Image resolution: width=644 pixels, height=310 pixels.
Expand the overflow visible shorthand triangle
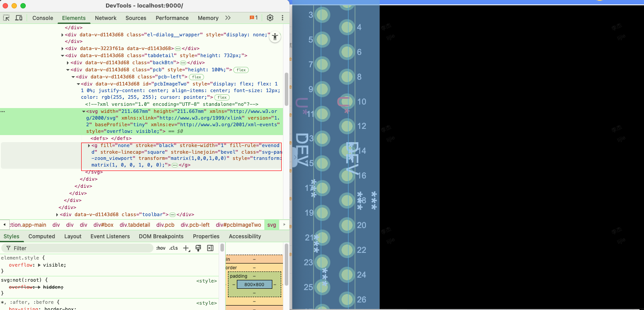click(x=39, y=265)
